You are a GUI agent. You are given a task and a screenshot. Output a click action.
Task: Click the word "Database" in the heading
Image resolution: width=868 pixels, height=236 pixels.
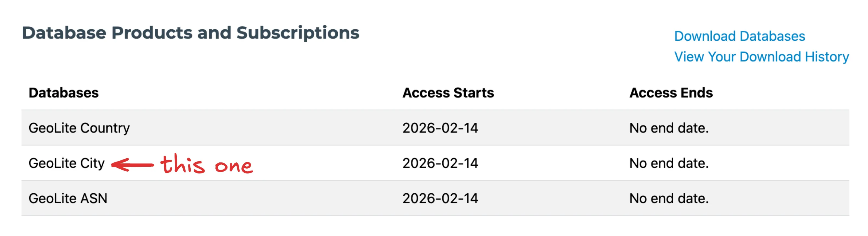tap(64, 33)
